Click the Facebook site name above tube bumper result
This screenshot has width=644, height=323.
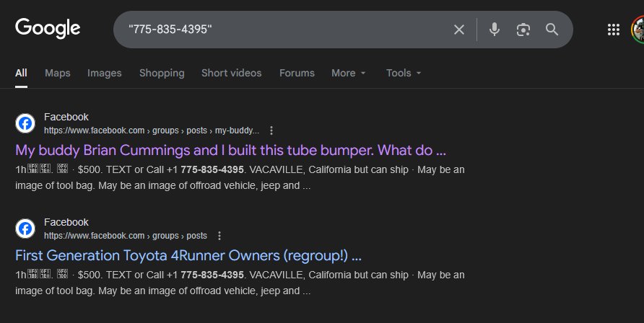click(66, 117)
